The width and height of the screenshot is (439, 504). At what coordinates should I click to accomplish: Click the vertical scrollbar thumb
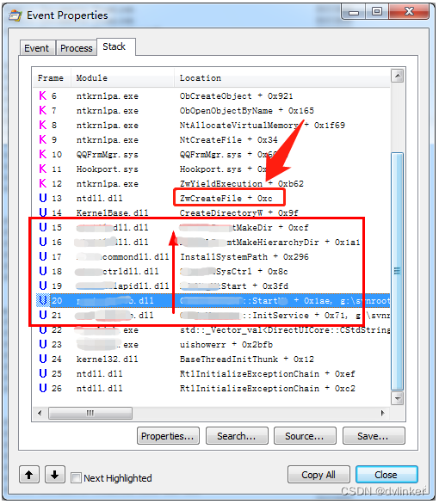tap(398, 271)
